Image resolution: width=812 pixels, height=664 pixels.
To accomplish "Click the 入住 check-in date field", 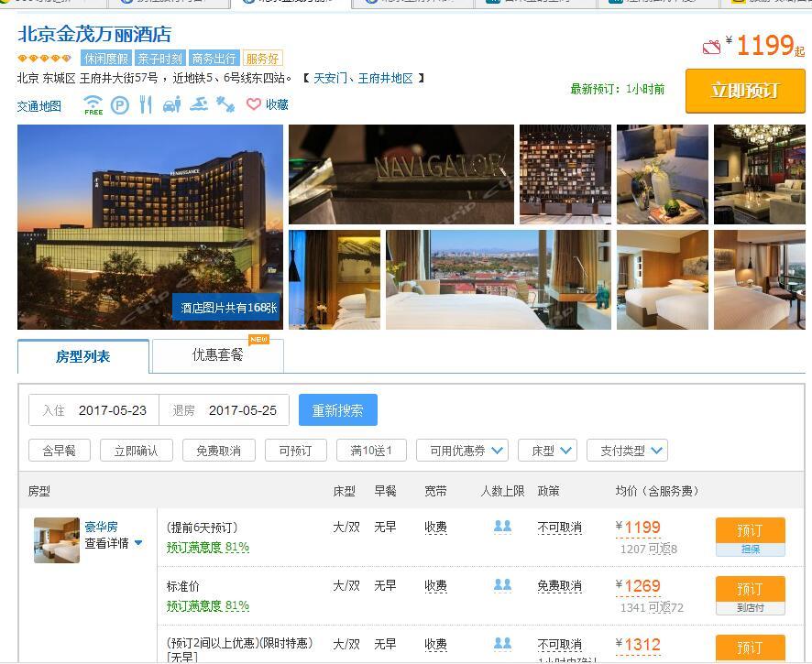I will tap(93, 410).
